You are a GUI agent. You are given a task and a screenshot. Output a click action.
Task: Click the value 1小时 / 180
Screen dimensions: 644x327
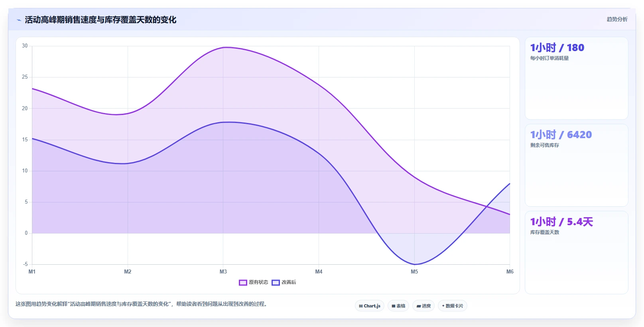[x=557, y=48]
